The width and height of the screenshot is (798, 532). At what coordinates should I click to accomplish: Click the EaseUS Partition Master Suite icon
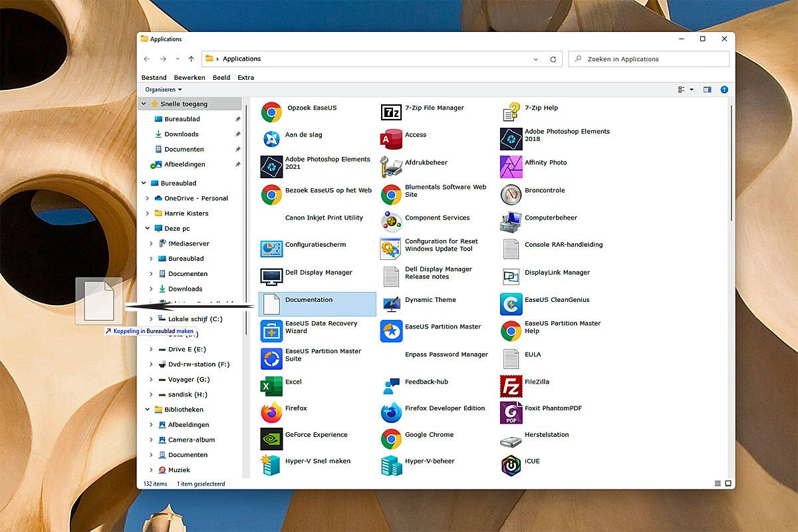tap(271, 359)
